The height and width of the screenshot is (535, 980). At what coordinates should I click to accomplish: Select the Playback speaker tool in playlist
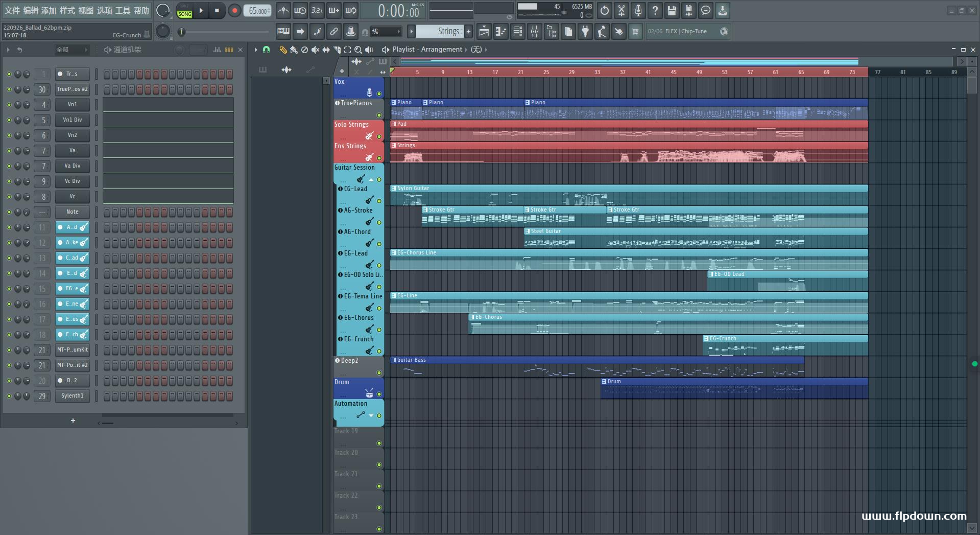(x=369, y=50)
